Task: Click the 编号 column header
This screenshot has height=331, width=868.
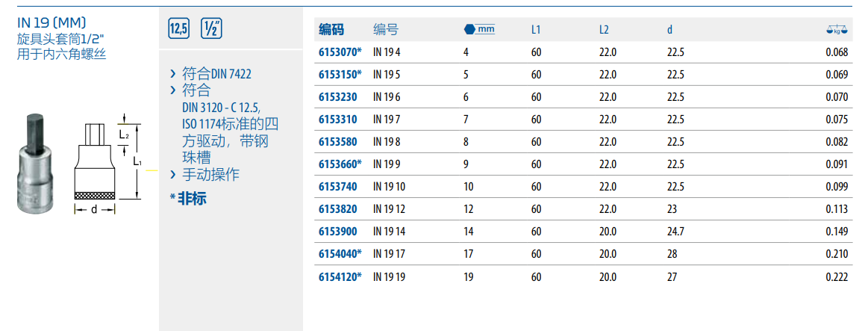Action: pyautogui.click(x=385, y=30)
